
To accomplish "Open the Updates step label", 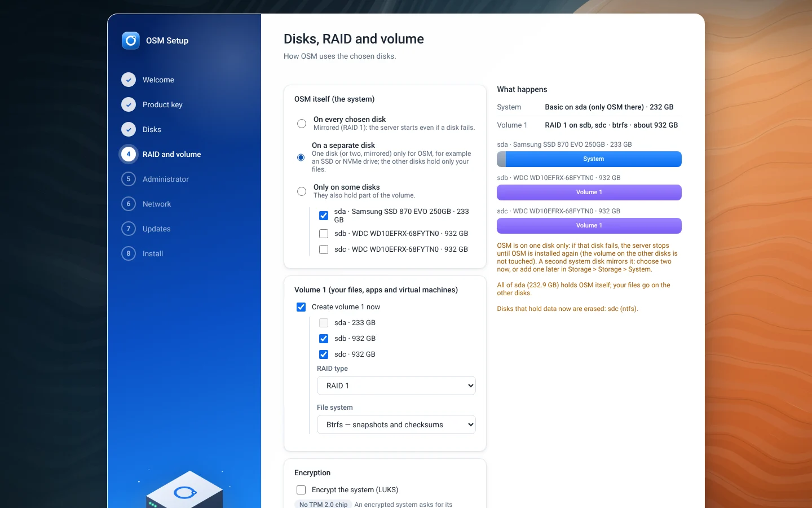I will point(157,229).
